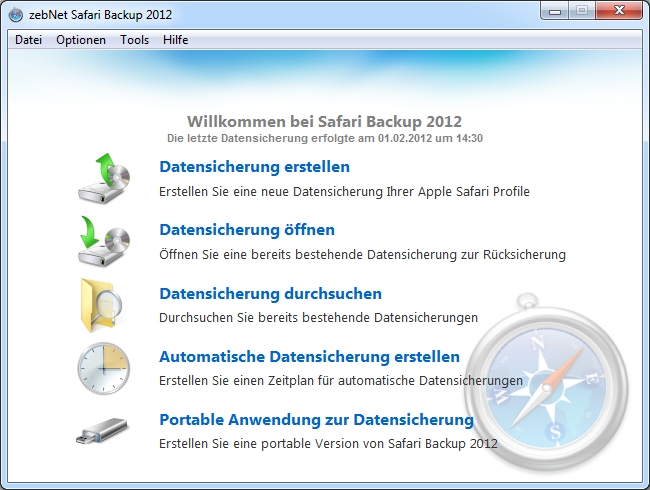Click the zebNet app icon in title bar
Viewport: 650px width, 490px height.
tap(16, 15)
